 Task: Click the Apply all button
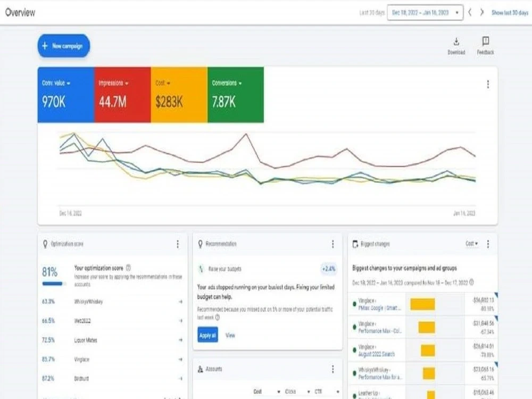(207, 335)
